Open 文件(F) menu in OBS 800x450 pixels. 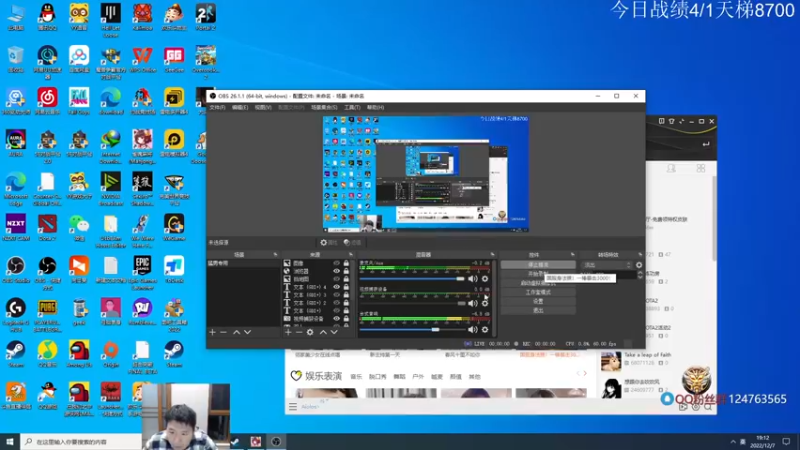pos(217,108)
